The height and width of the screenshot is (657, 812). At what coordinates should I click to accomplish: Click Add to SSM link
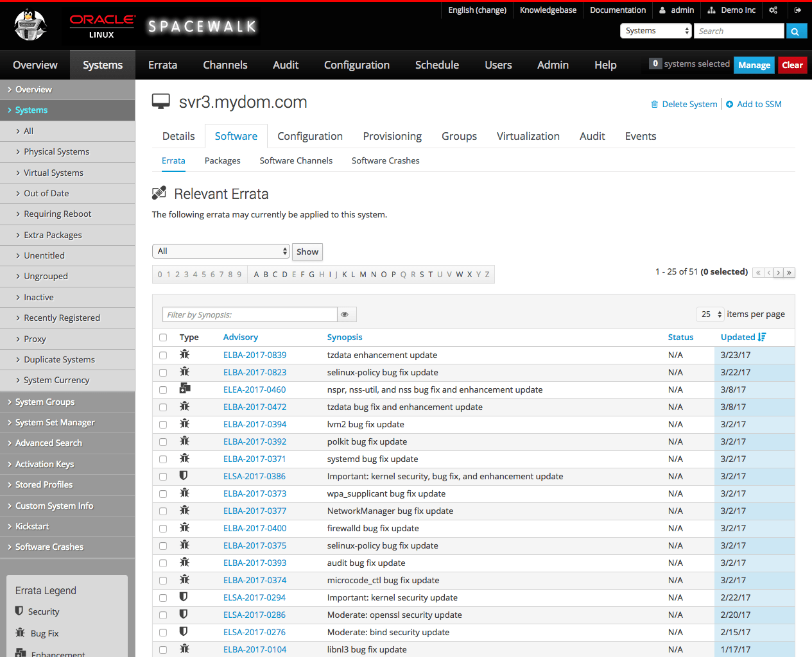click(754, 104)
